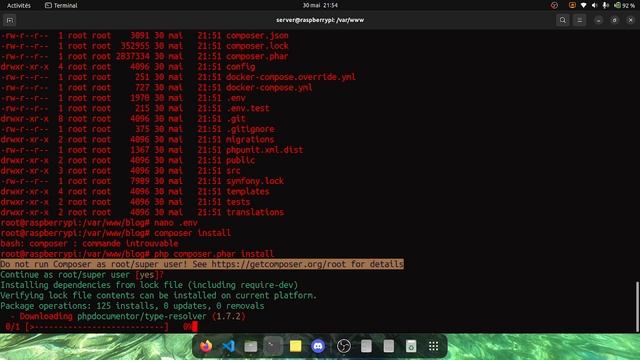The image size is (640, 360).
Task: Click the composer.json file name
Action: pos(257,36)
